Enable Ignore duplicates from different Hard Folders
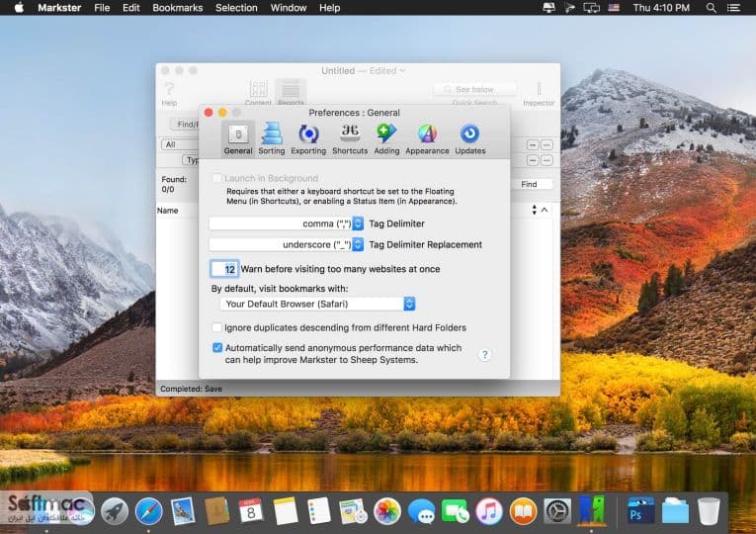 point(217,327)
